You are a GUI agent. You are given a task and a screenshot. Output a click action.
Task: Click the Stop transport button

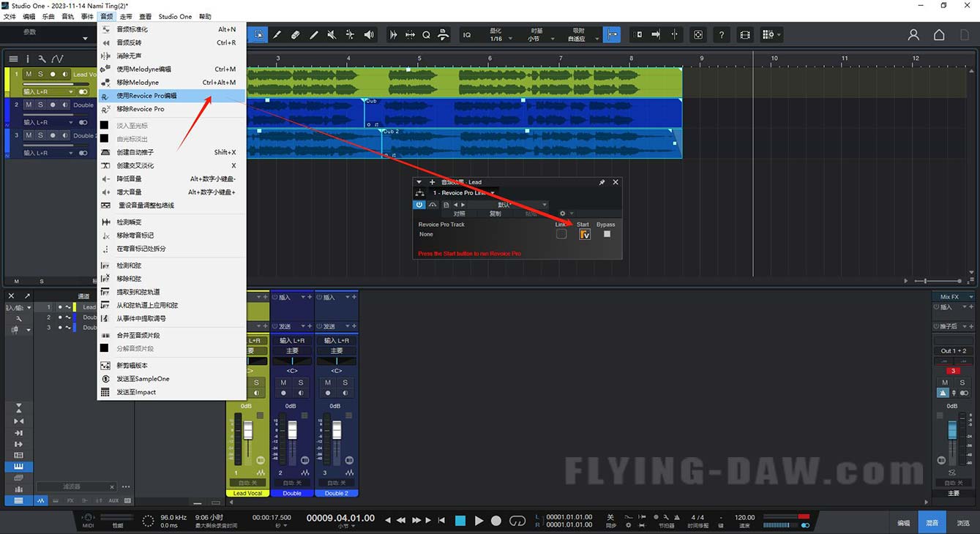coord(460,521)
